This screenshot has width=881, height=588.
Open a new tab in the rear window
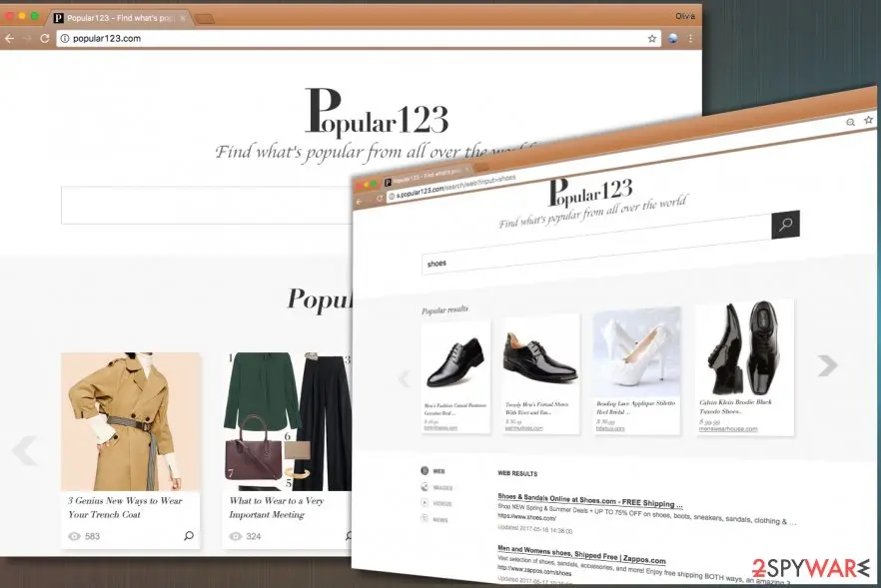point(204,19)
